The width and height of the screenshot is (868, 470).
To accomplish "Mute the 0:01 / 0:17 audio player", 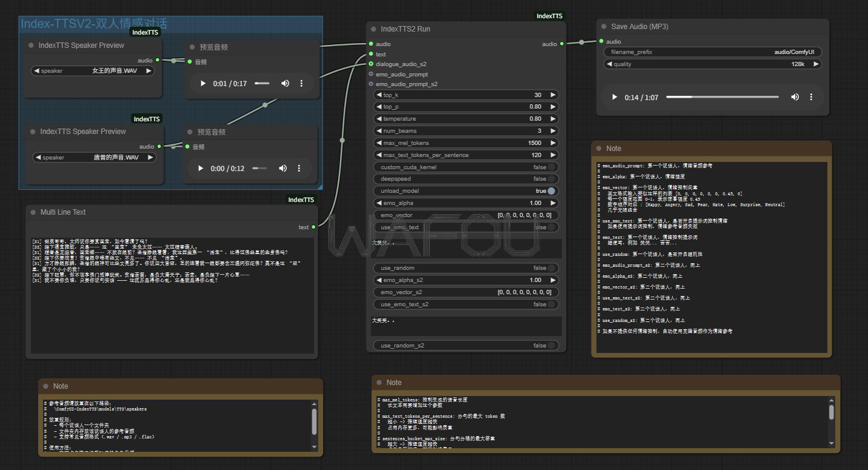I will click(x=285, y=84).
